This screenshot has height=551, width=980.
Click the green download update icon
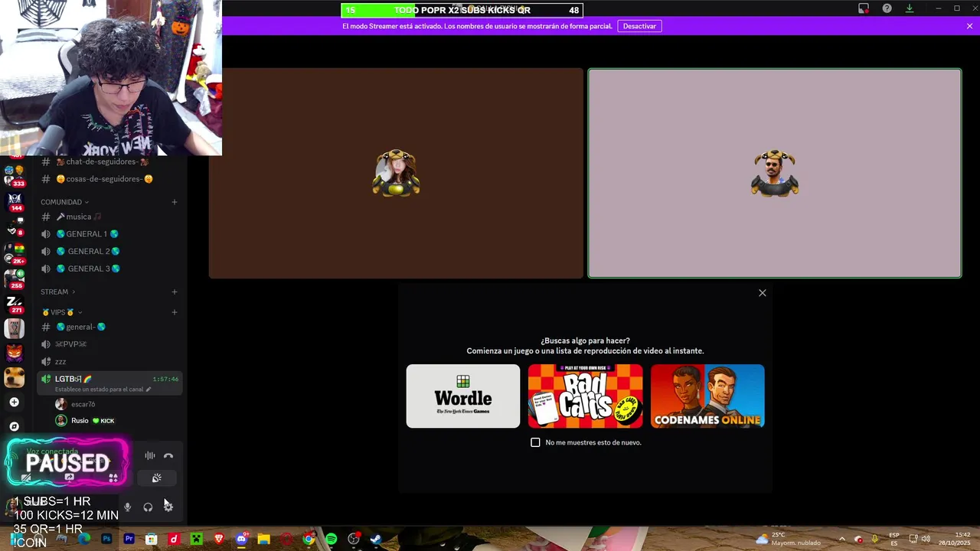point(910,8)
